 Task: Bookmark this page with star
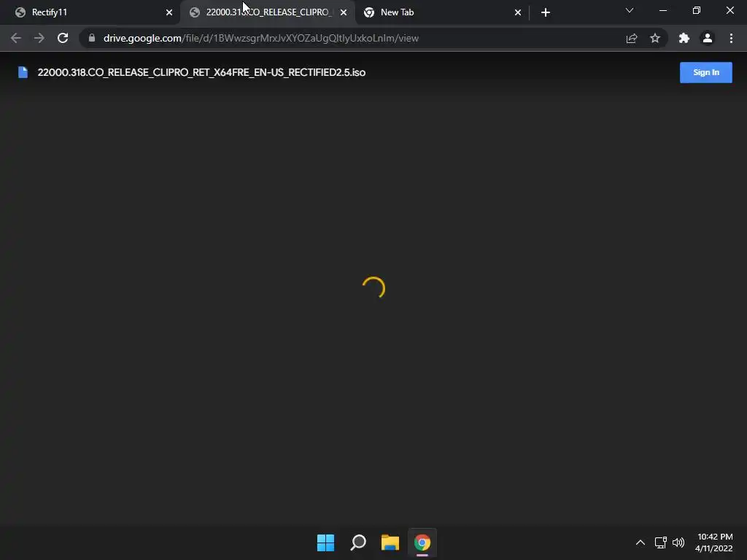point(655,38)
